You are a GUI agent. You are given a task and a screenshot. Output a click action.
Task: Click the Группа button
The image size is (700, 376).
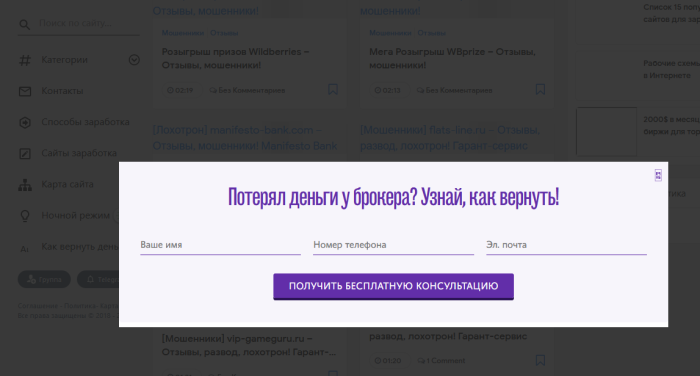[44, 280]
